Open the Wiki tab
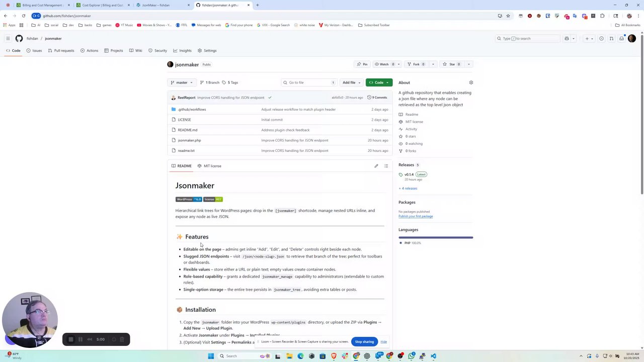The height and width of the screenshot is (362, 644). coord(136,50)
